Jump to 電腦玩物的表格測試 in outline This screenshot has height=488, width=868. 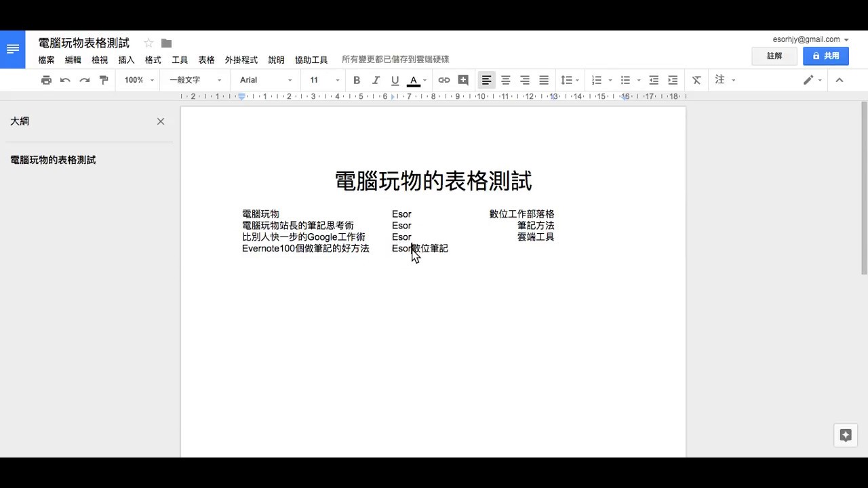click(x=53, y=161)
